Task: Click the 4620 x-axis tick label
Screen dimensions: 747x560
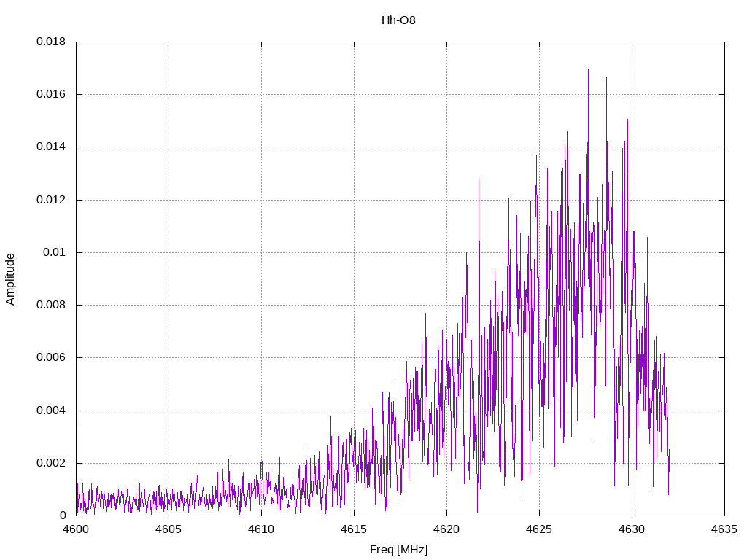Action: [447, 529]
